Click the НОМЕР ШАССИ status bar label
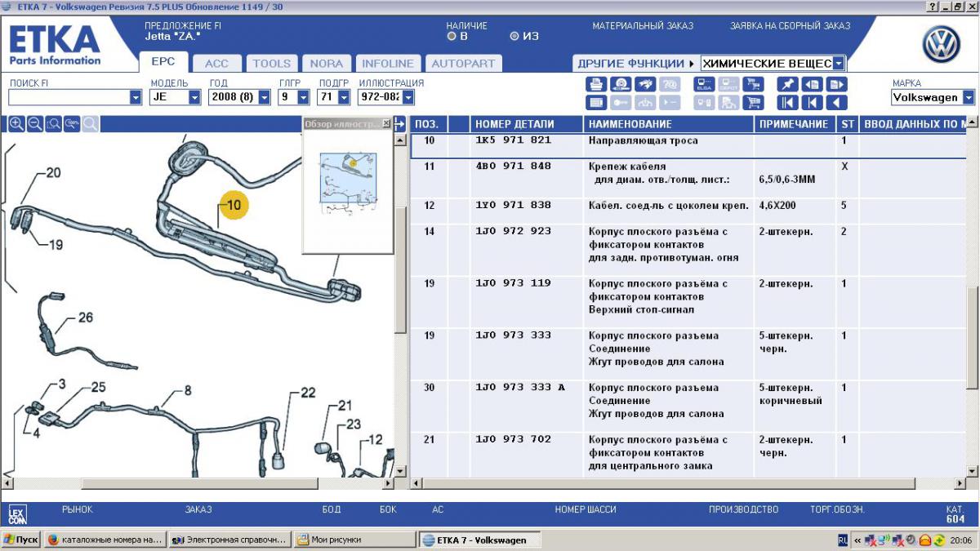The height and width of the screenshot is (551, 980). pyautogui.click(x=586, y=509)
